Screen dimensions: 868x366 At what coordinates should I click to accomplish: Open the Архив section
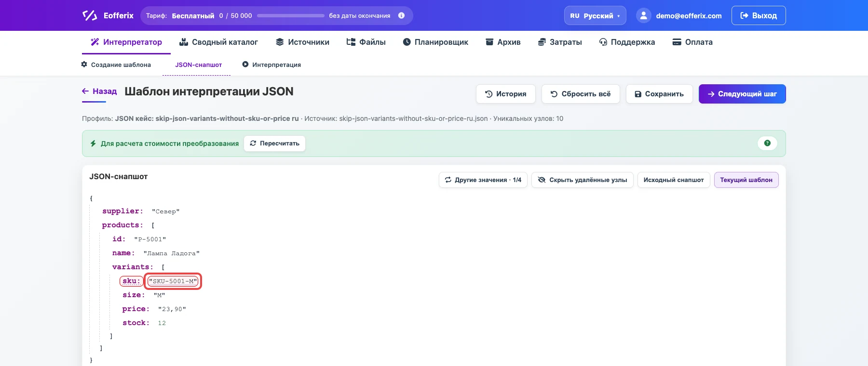click(503, 42)
